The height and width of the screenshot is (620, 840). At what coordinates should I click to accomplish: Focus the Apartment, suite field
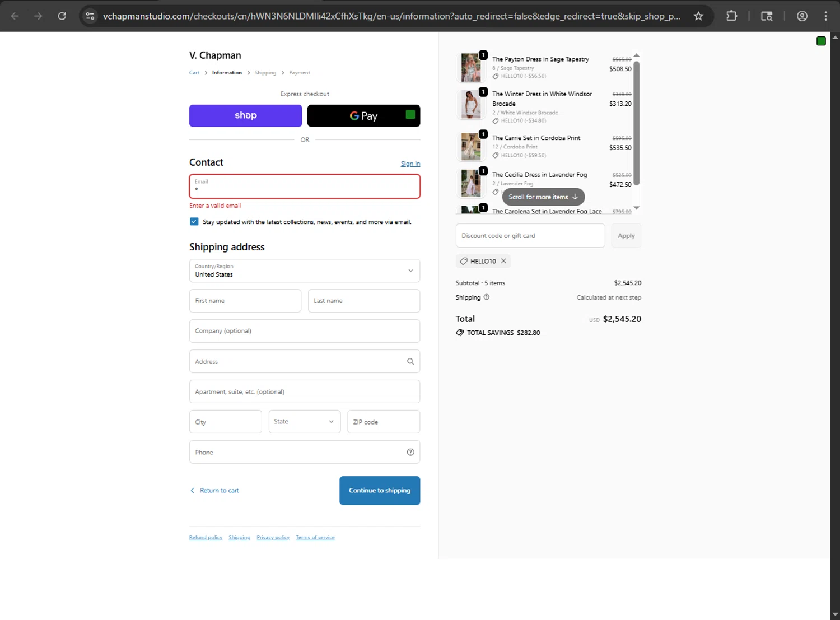pyautogui.click(x=305, y=391)
